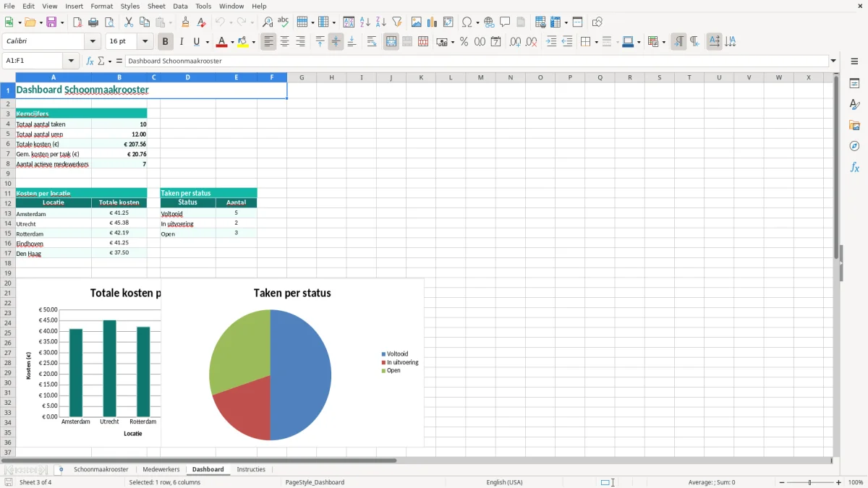Click zoom in plus button
Image resolution: width=868 pixels, height=488 pixels.
839,482
